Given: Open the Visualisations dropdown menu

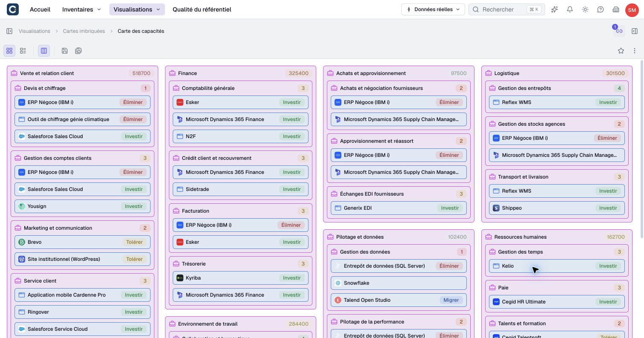Looking at the screenshot, I should 137,9.
